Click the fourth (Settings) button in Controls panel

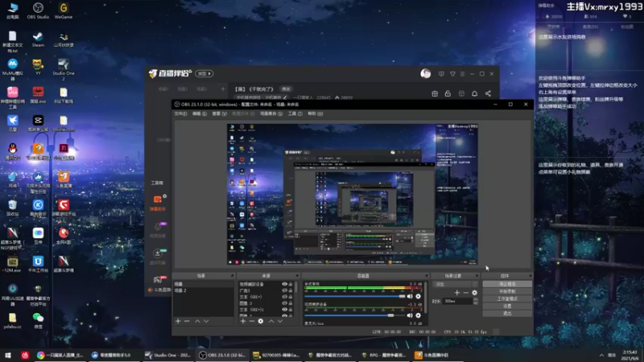pos(507,306)
